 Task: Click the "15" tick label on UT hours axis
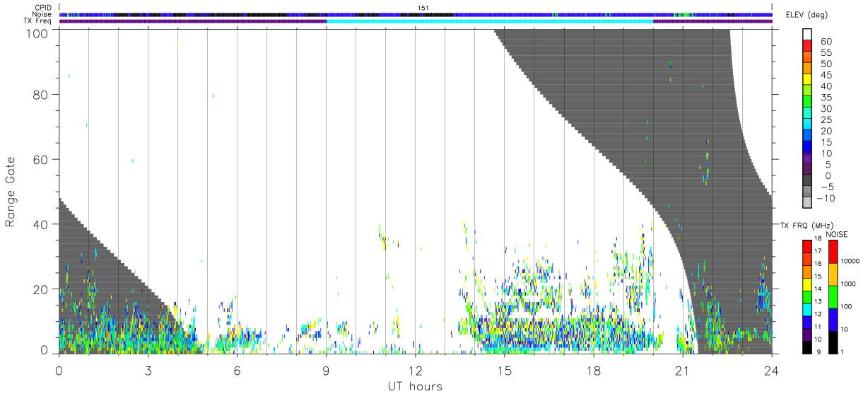pyautogui.click(x=504, y=370)
